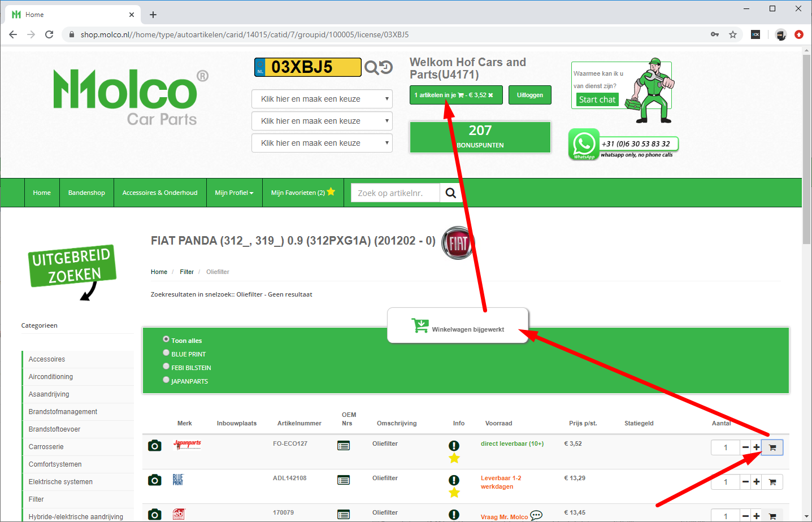812x522 pixels.
Task: Go to Bandenshop in navigation bar
Action: click(x=86, y=193)
